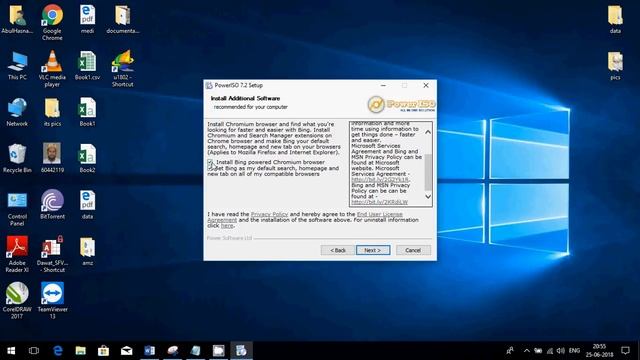Screen dimensions: 640x360
Task: Select the Book2 spreadsheet icon
Action: [87, 158]
